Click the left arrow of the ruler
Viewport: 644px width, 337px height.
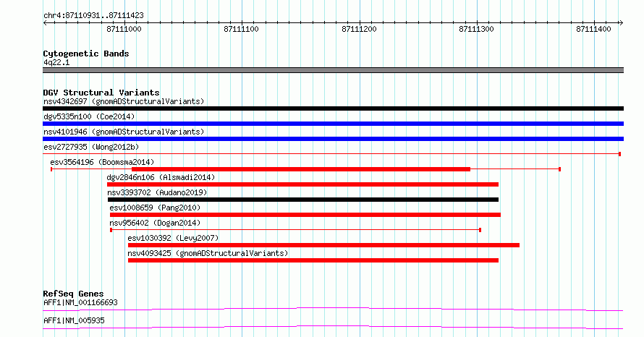45,23
